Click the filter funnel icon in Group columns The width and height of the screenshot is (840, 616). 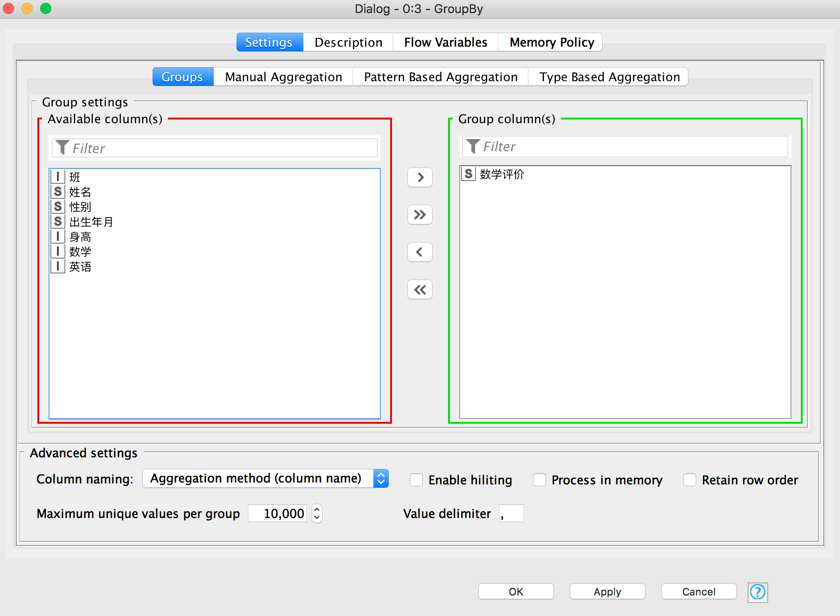(473, 147)
